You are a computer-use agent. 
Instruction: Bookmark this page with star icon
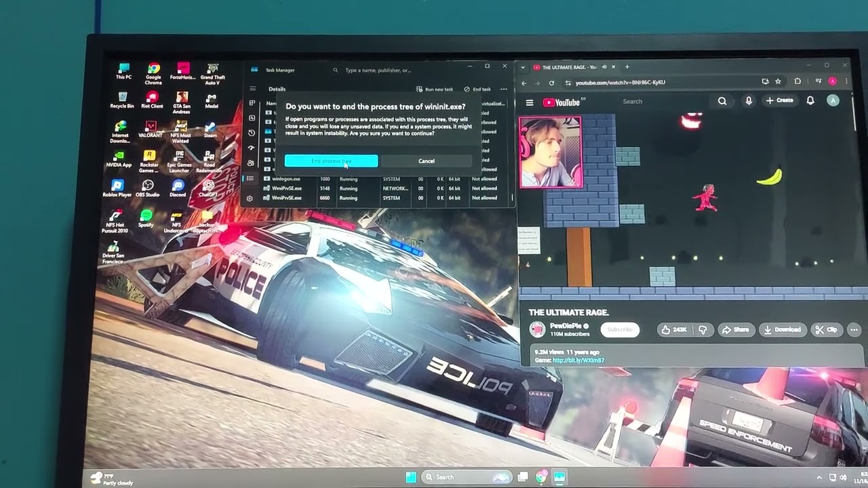(x=778, y=81)
